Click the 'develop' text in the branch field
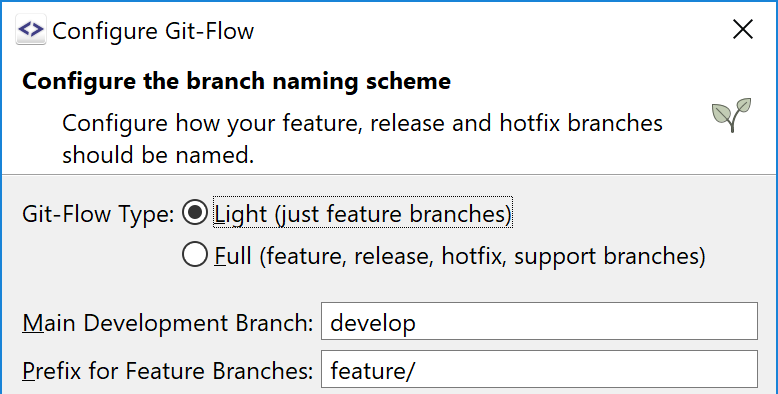The width and height of the screenshot is (778, 394). coord(373,324)
